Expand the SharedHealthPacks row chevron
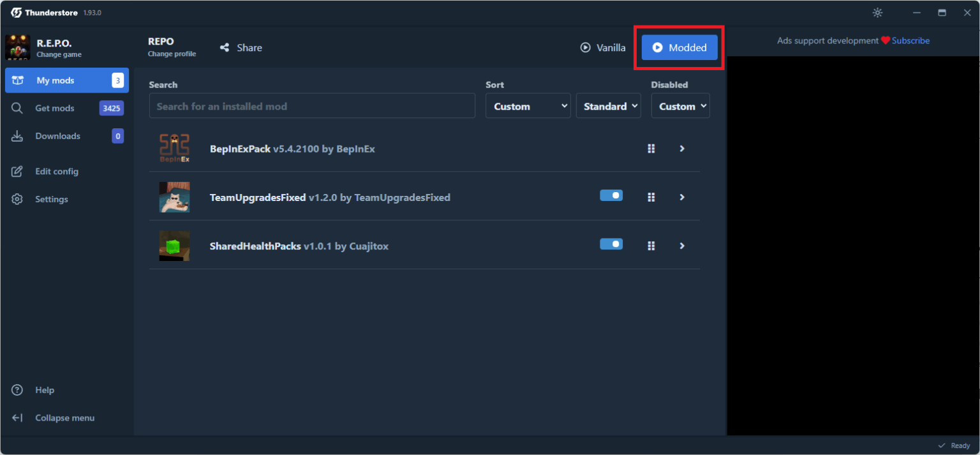The height and width of the screenshot is (455, 980). 682,246
